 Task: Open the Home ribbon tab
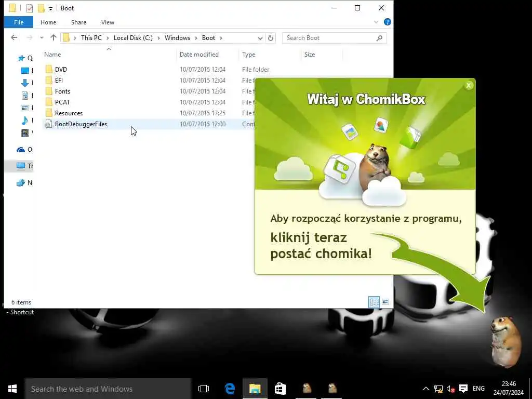48,22
